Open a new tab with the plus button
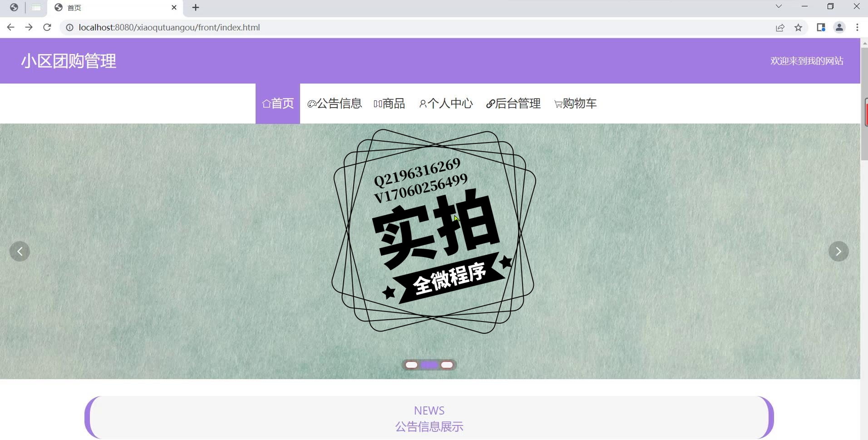This screenshot has height=440, width=868. 196,7
